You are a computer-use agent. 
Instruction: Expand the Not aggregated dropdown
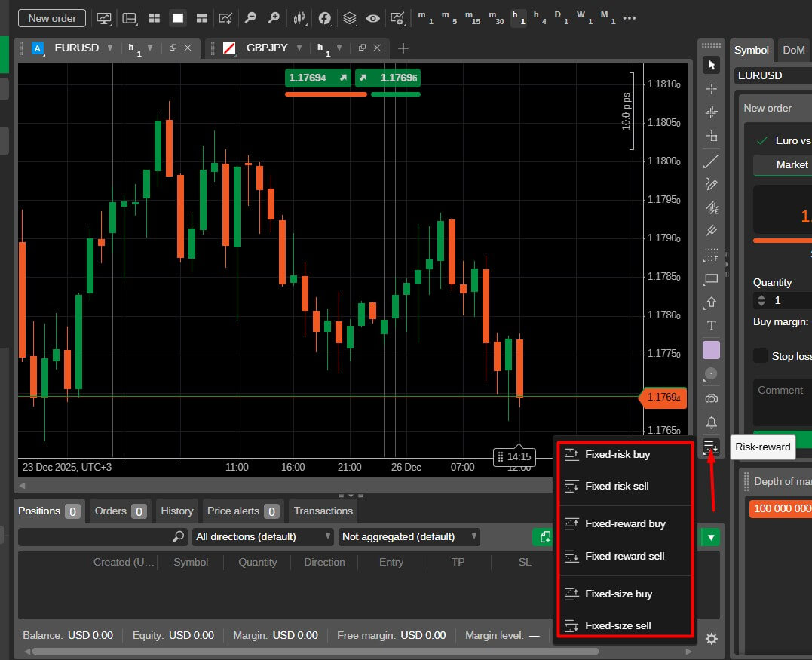pyautogui.click(x=409, y=537)
